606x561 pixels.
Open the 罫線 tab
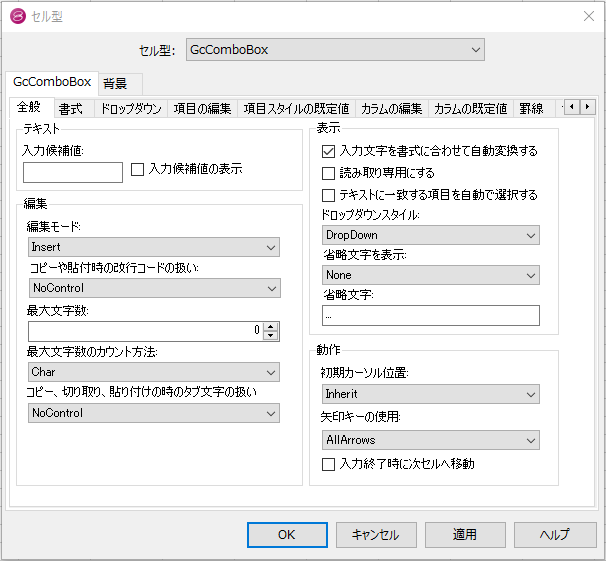534,109
